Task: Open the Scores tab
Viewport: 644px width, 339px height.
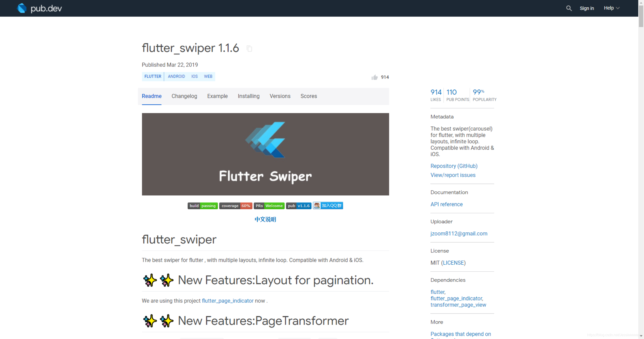Action: point(309,96)
